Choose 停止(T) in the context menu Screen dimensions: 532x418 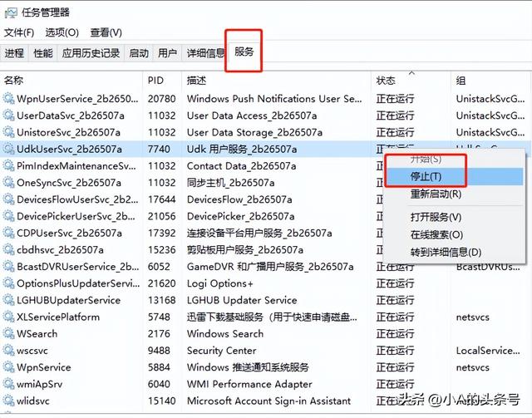coord(455,176)
